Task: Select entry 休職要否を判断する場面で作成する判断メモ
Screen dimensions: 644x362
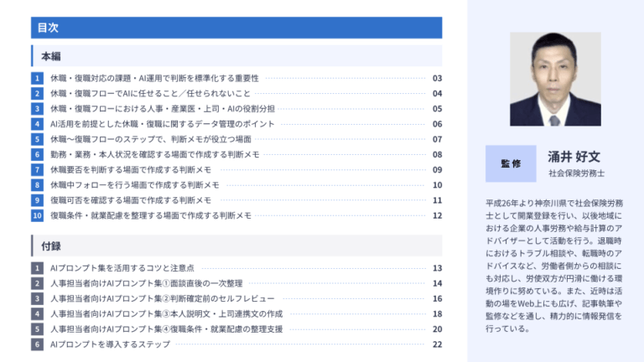Action: click(x=131, y=169)
